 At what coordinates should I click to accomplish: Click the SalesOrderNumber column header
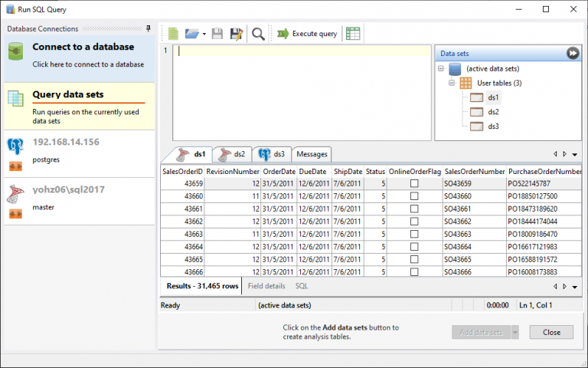(x=475, y=172)
